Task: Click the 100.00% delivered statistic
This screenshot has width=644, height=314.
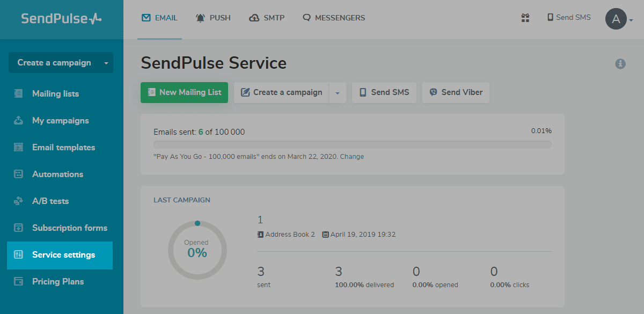Action: click(x=364, y=276)
